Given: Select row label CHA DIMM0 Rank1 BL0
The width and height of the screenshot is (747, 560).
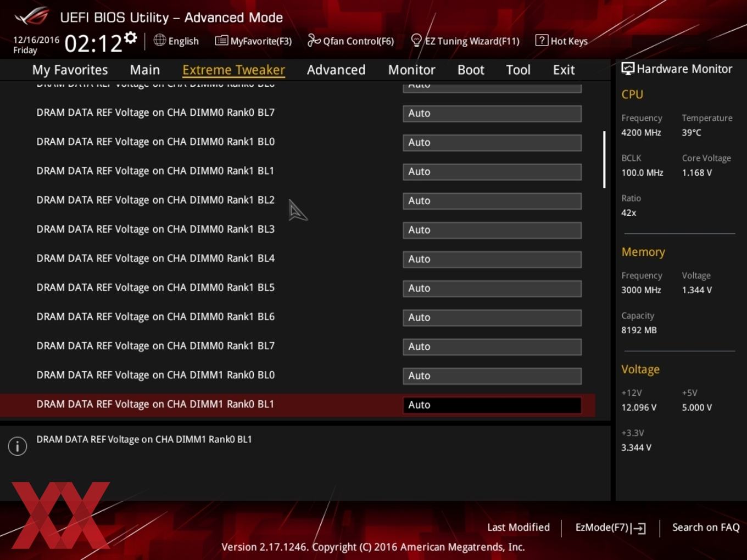Looking at the screenshot, I should tap(155, 142).
